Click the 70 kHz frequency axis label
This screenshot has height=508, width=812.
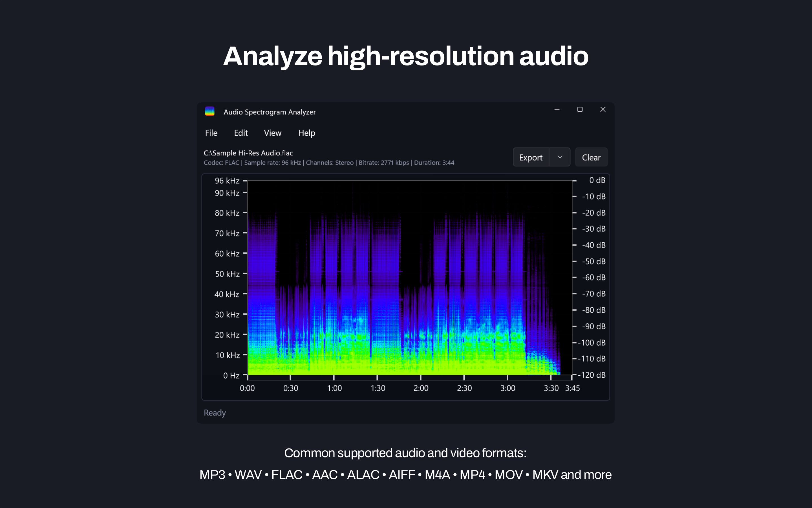227,233
